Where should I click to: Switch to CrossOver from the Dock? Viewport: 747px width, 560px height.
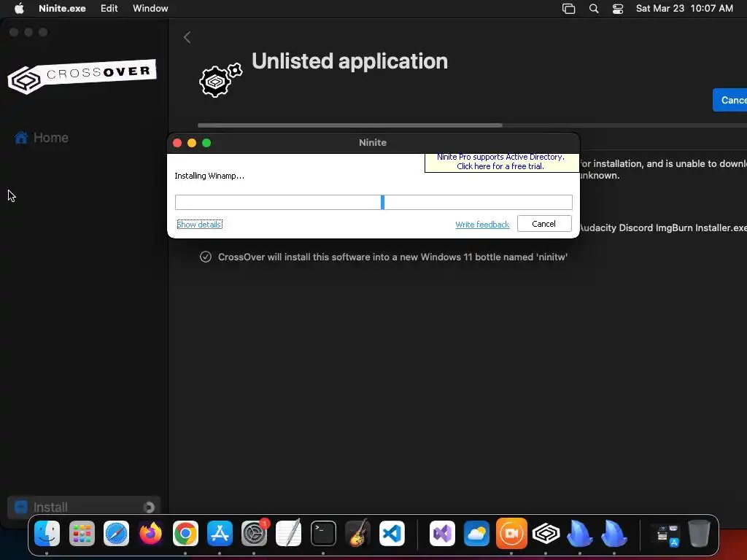(546, 533)
